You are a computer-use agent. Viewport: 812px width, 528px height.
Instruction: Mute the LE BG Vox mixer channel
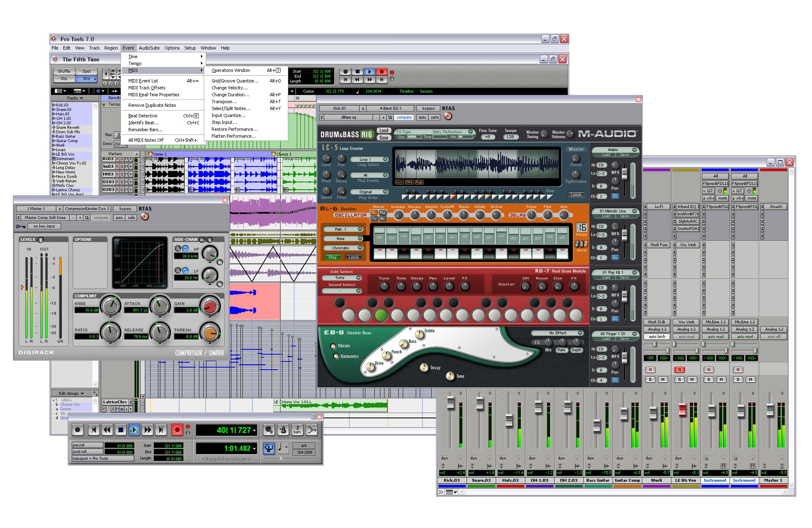692,379
